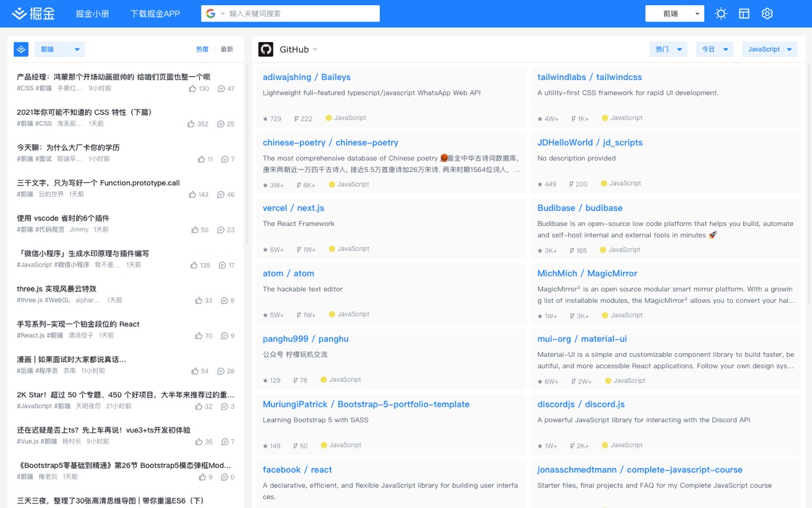The height and width of the screenshot is (508, 812).
Task: Click the Juejin source icon in left panel
Action: [x=21, y=49]
